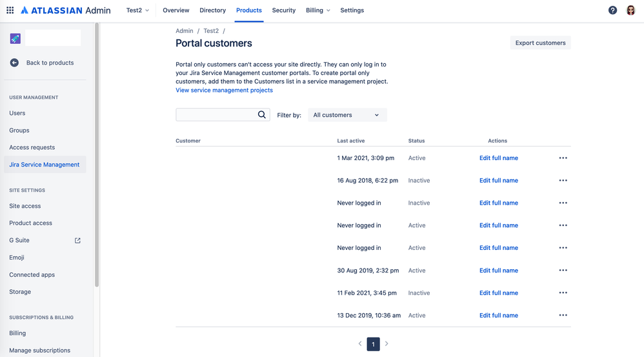Go to previous page arrow

pyautogui.click(x=360, y=343)
